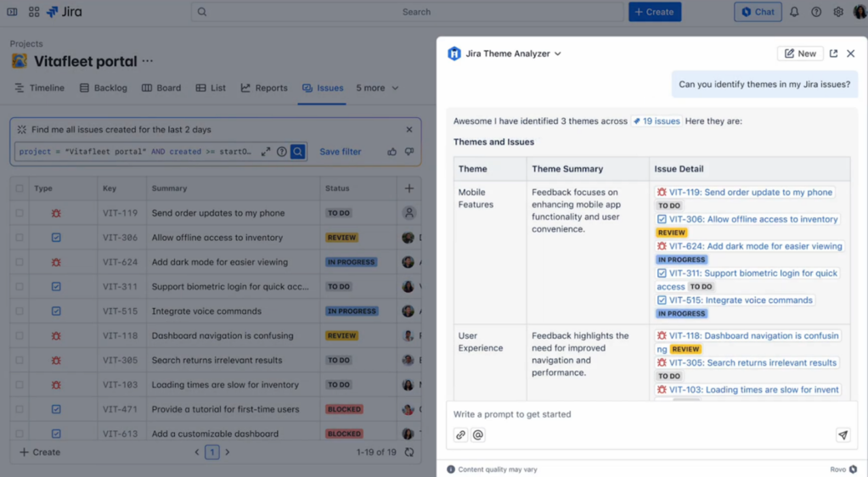868x477 pixels.
Task: Open JQL syntax help icon
Action: (282, 152)
